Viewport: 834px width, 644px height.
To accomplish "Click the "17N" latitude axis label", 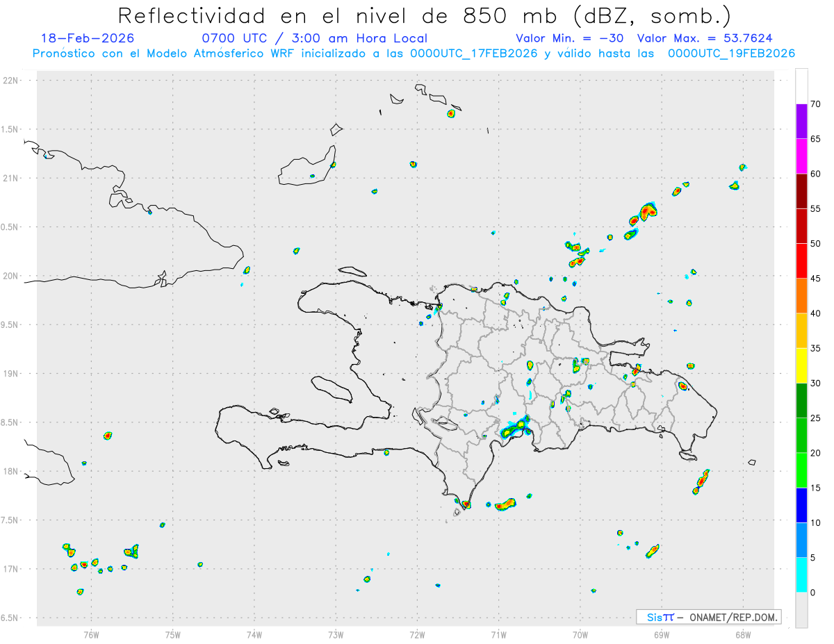I will pyautogui.click(x=11, y=569).
